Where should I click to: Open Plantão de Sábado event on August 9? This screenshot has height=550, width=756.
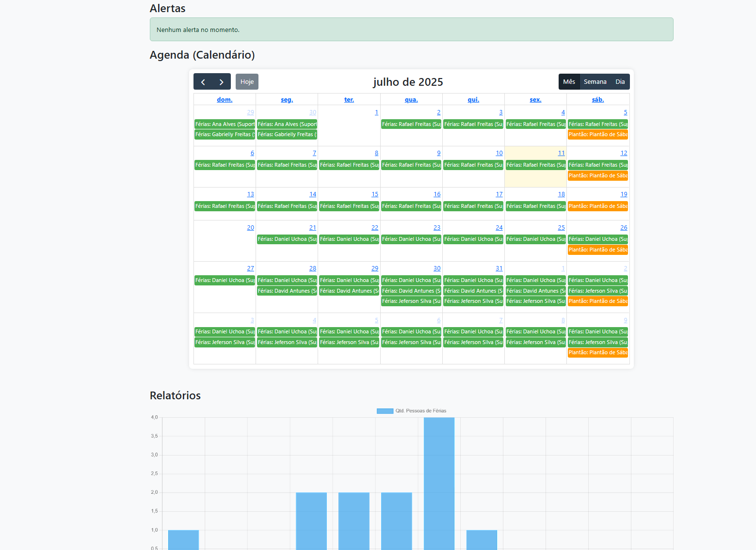point(598,353)
